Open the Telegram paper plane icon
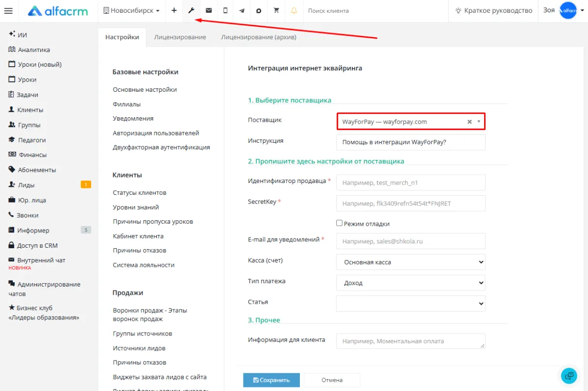The image size is (588, 391). (242, 10)
